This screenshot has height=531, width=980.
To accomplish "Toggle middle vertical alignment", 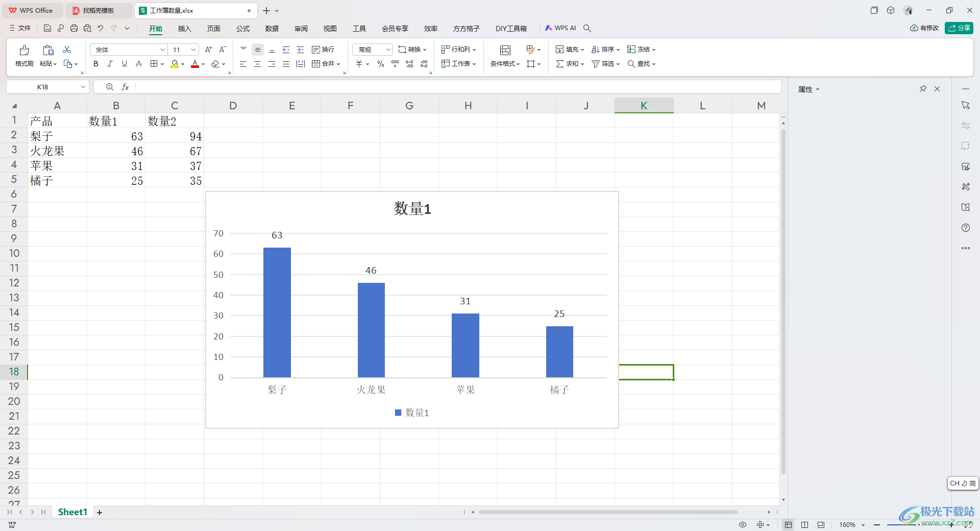I will 258,50.
